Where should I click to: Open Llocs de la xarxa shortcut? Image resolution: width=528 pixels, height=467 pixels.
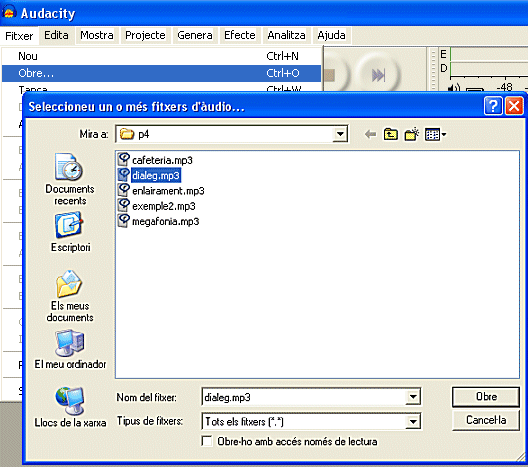70,407
